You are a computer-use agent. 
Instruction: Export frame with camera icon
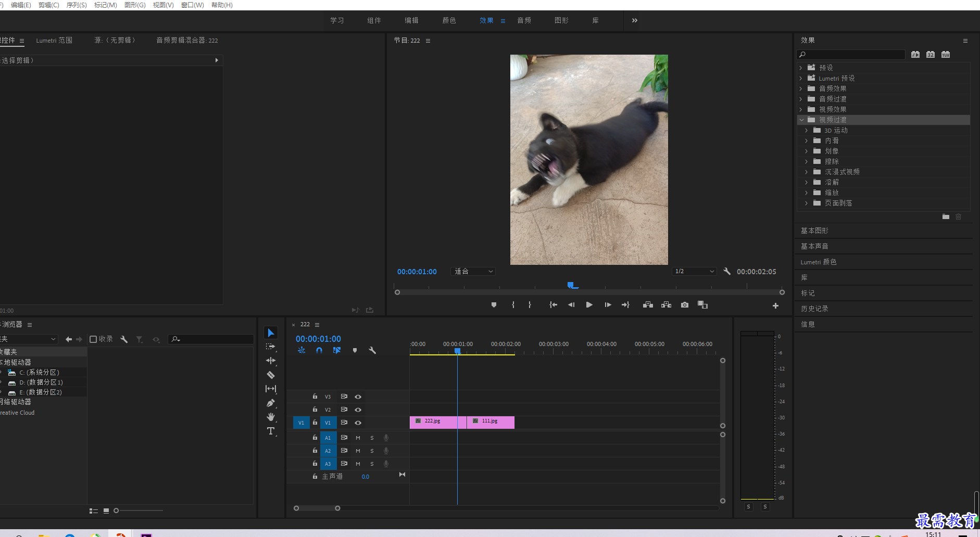click(685, 305)
